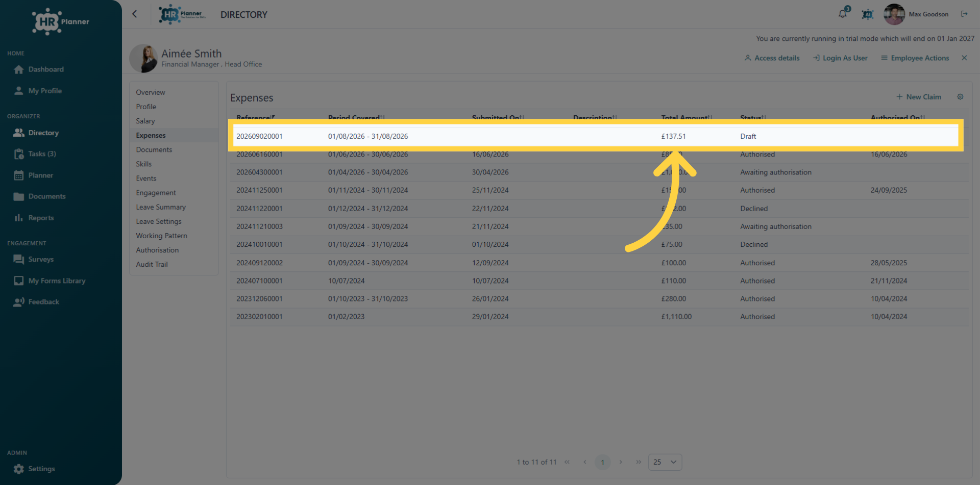Open Settings under Admin

(x=34, y=469)
